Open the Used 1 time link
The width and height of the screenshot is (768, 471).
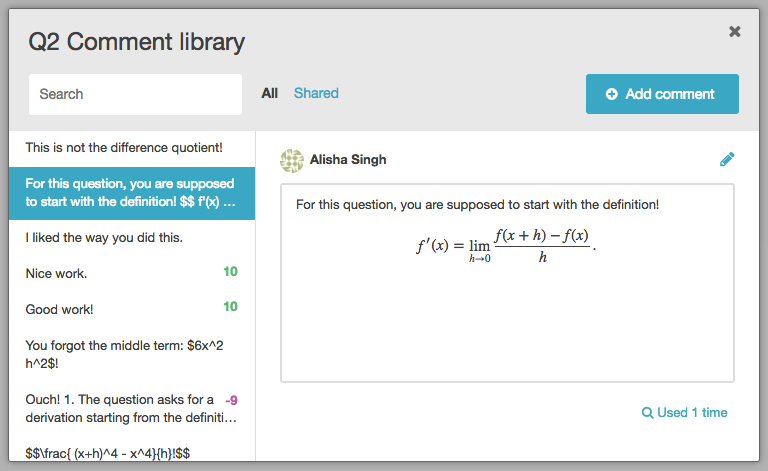click(684, 413)
